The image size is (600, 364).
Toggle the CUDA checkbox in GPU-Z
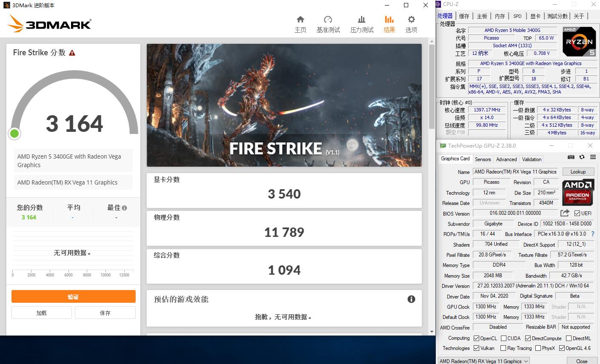[x=503, y=338]
